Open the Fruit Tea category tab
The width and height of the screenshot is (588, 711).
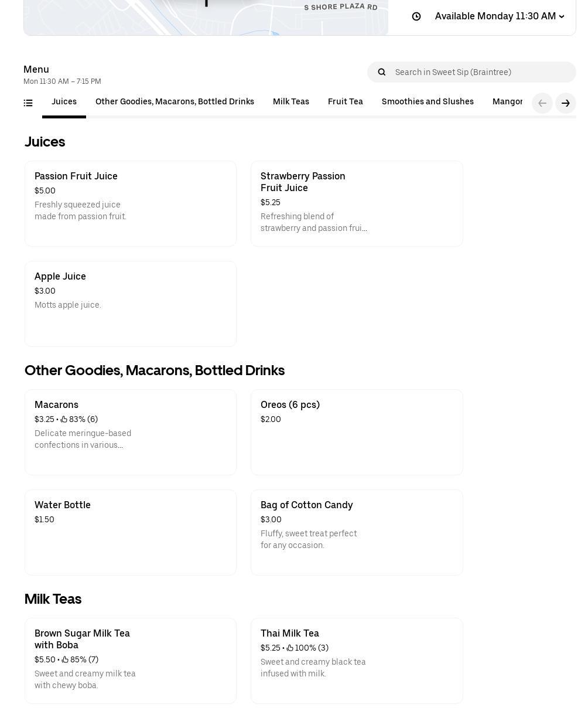pyautogui.click(x=345, y=102)
